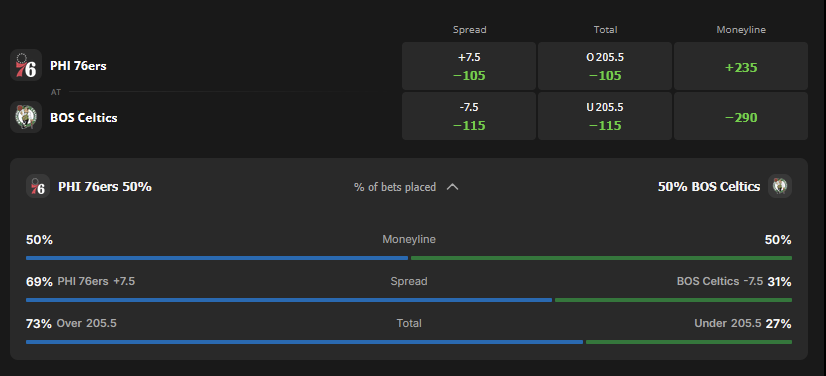Click the Total column header
This screenshot has height=376, width=826.
605,30
